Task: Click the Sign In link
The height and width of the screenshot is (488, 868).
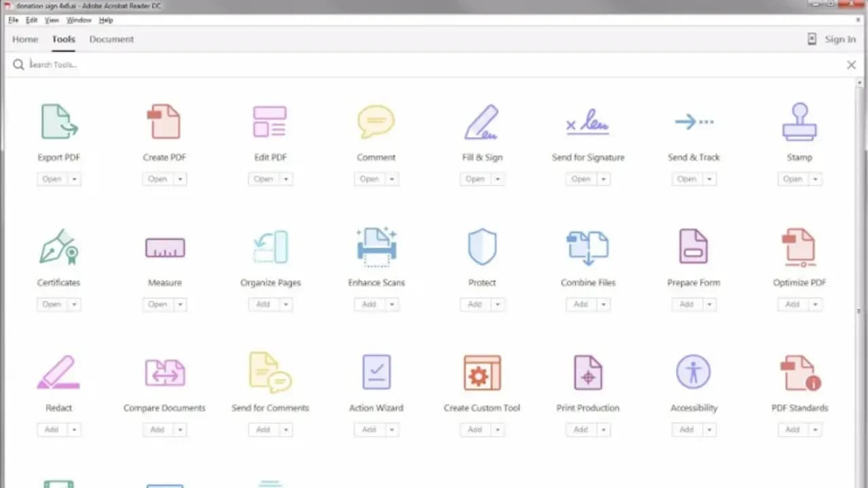Action: [840, 39]
